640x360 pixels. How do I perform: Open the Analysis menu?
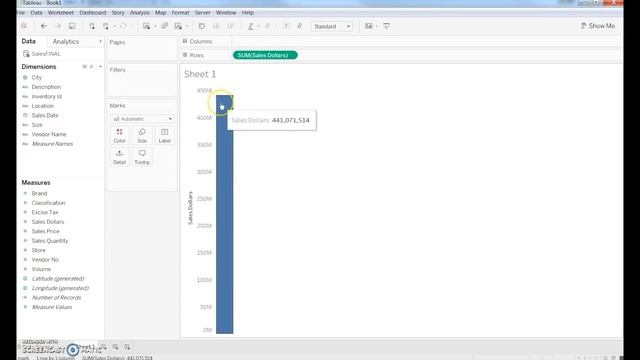pyautogui.click(x=140, y=13)
